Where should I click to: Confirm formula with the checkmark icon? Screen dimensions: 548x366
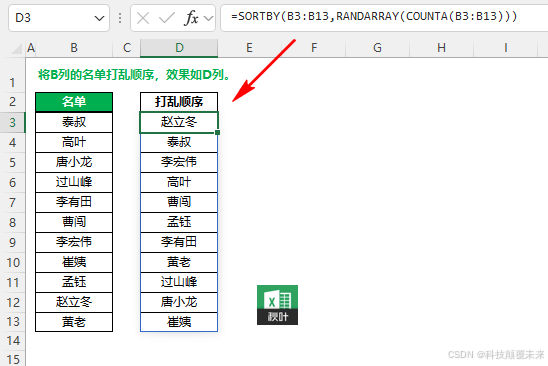coord(167,18)
